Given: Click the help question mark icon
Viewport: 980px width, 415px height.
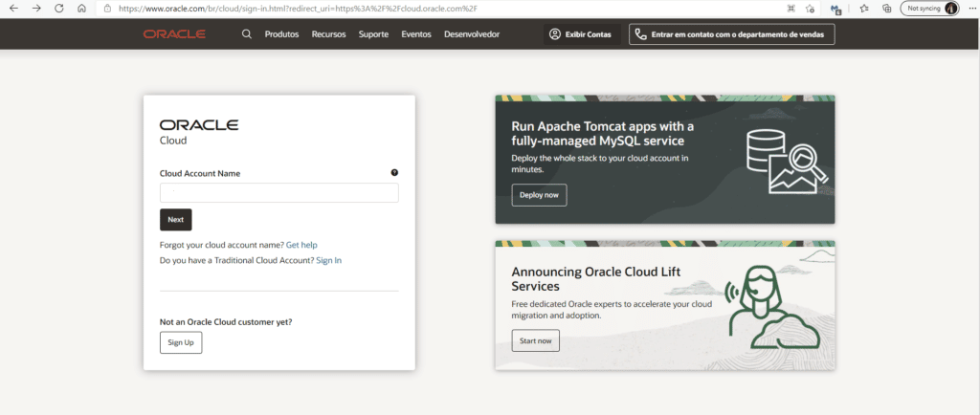Looking at the screenshot, I should (394, 173).
